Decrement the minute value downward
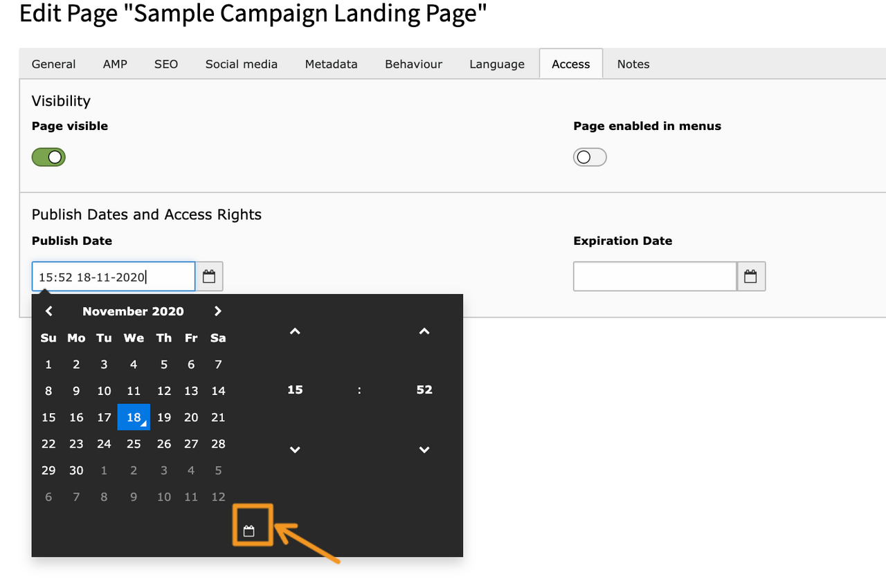Viewport: 886px width, 588px height. (x=424, y=449)
